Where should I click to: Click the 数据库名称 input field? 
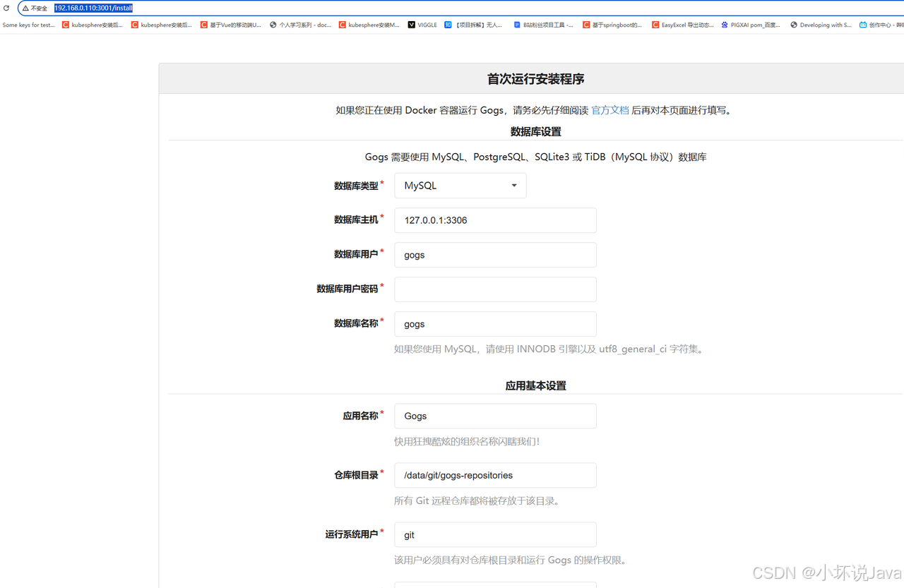coord(495,324)
